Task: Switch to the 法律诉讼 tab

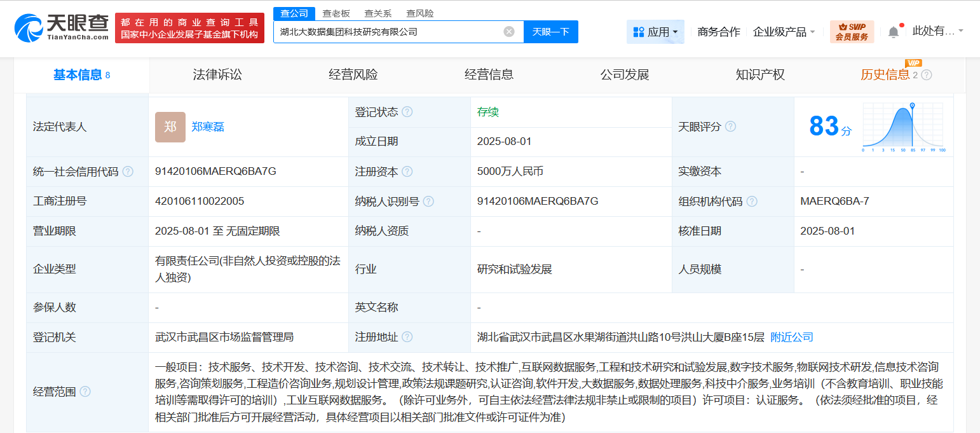Action: [x=217, y=75]
